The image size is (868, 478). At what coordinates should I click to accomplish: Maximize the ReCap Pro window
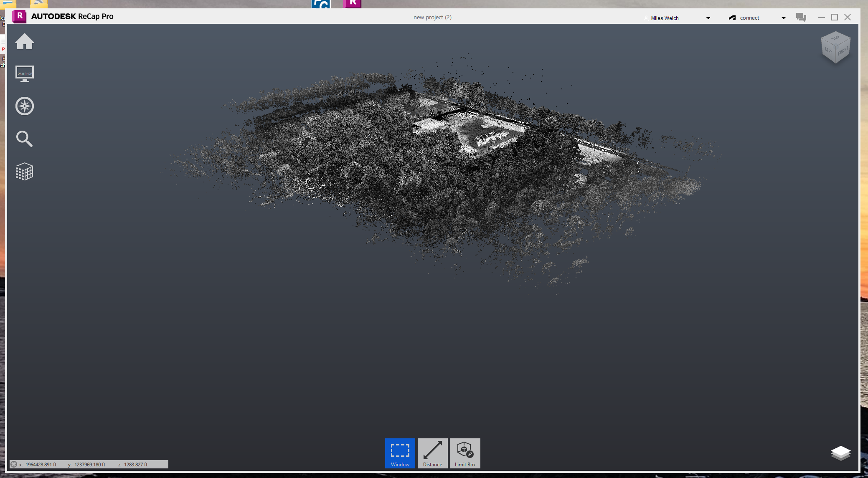[x=835, y=17]
